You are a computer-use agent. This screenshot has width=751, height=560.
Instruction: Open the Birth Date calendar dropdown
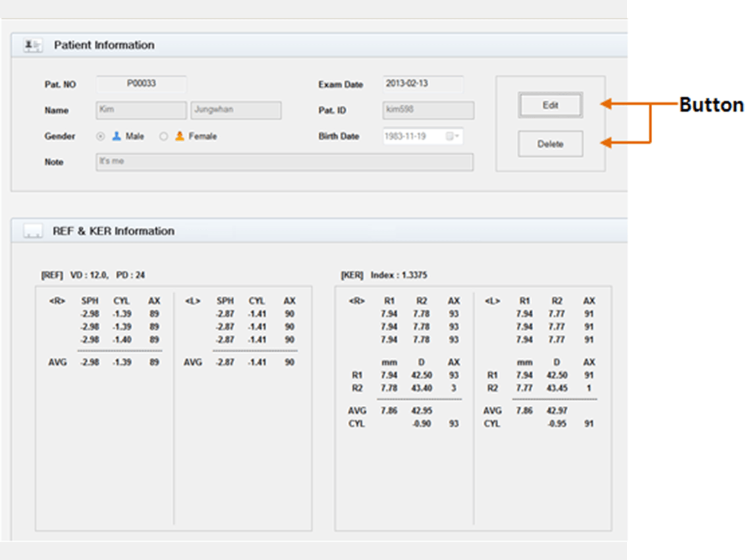452,136
